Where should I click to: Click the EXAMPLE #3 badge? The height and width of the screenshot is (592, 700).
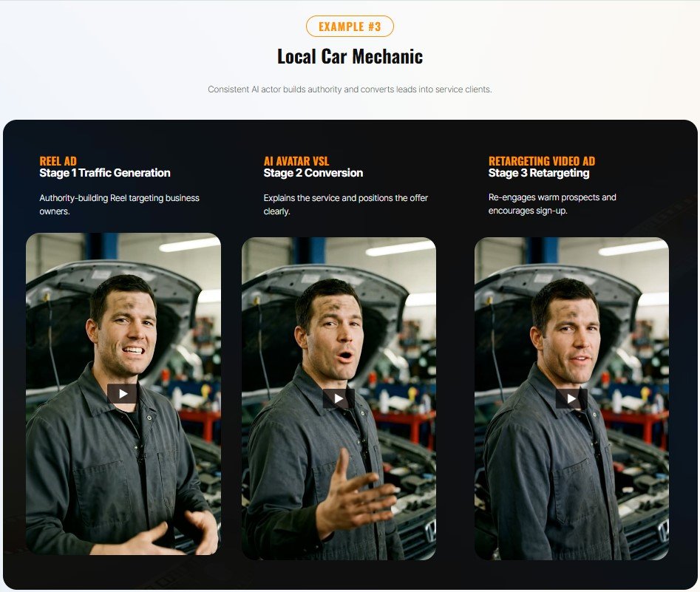pos(350,27)
